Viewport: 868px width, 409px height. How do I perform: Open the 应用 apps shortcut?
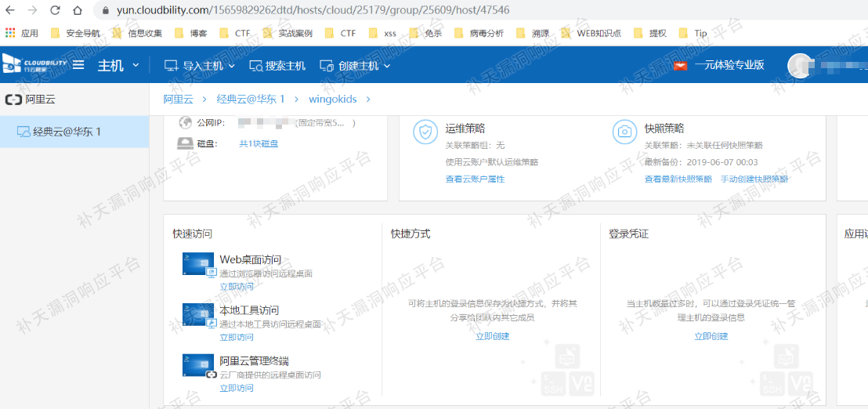[x=22, y=33]
